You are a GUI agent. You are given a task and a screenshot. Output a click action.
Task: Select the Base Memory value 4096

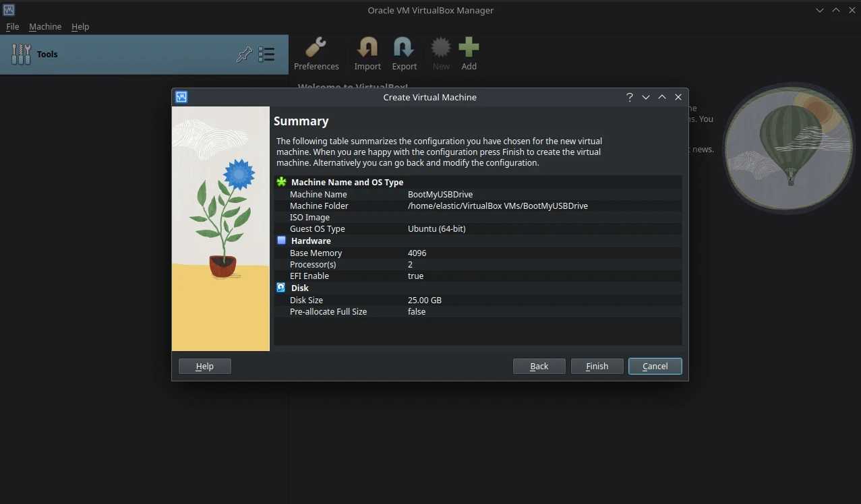(417, 253)
